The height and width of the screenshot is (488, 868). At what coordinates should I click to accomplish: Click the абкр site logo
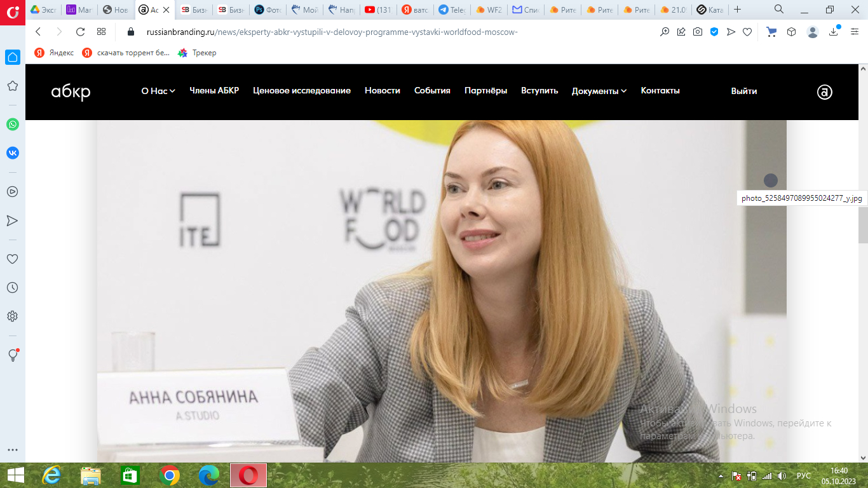point(71,92)
